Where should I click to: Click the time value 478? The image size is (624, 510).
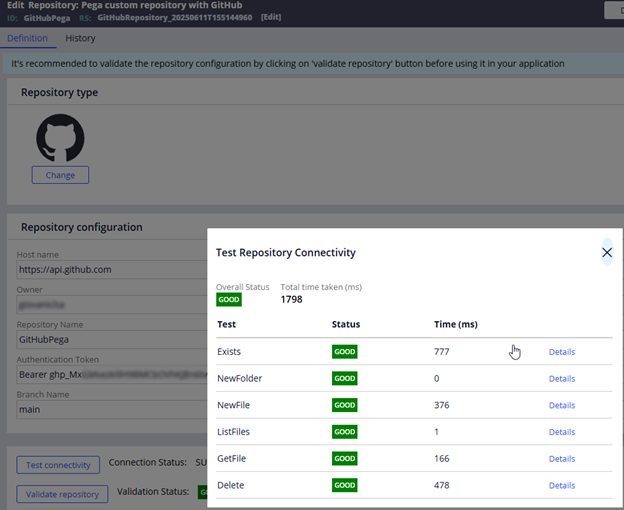tap(442, 485)
